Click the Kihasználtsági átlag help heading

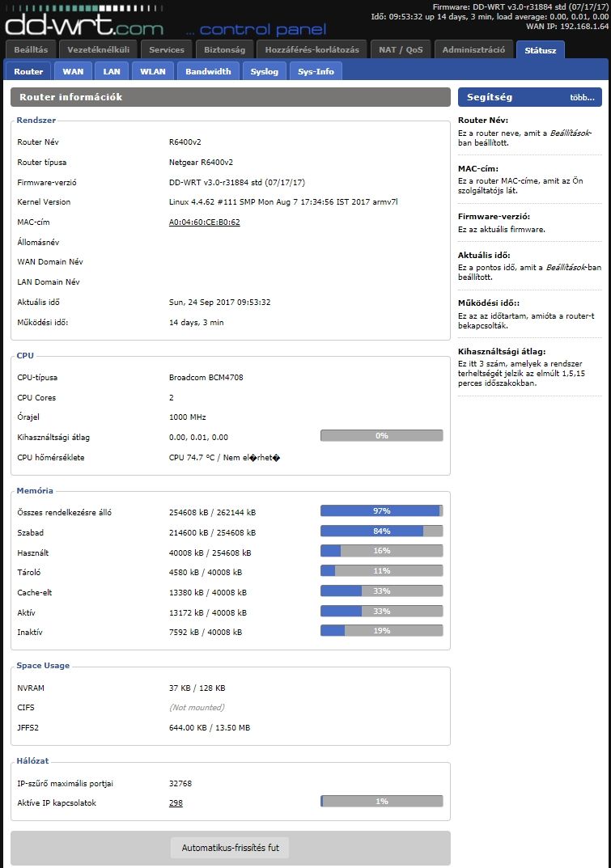(x=501, y=352)
